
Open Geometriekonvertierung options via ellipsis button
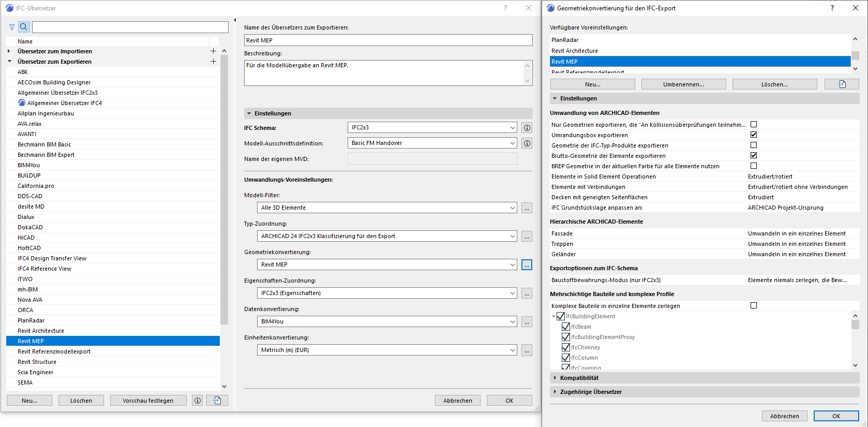[x=527, y=265]
